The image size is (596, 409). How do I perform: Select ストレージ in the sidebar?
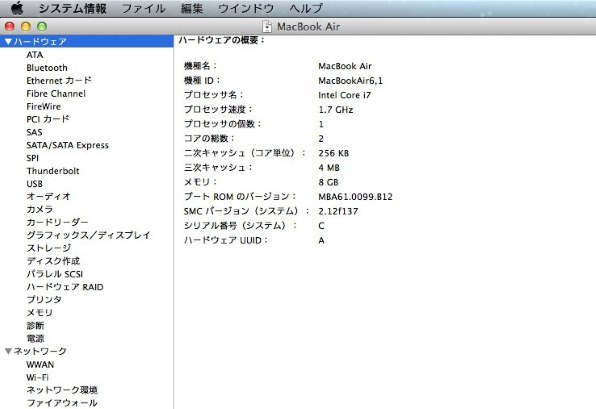tap(49, 248)
